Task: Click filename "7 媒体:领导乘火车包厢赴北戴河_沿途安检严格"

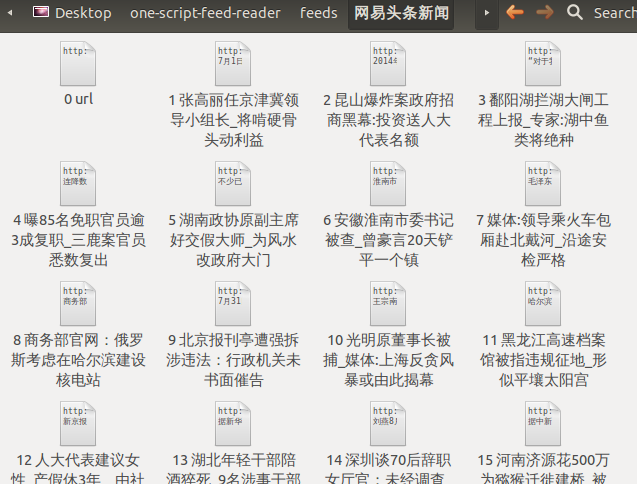Action: click(x=544, y=240)
